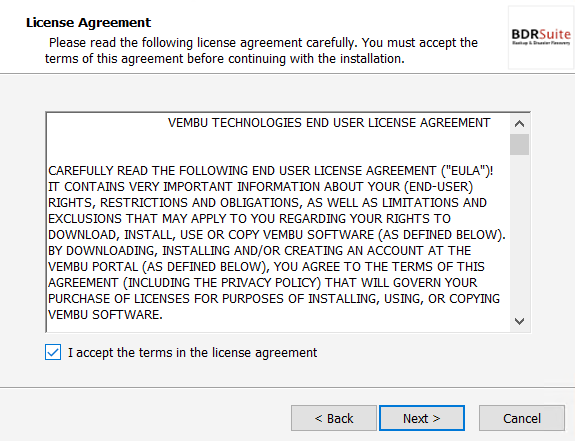Image resolution: width=575 pixels, height=441 pixels.
Task: Go to the previous step with the Back button
Action: [x=334, y=418]
